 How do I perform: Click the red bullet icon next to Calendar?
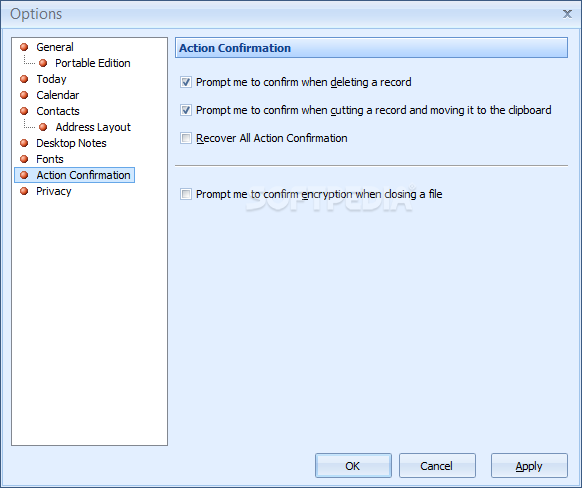[x=24, y=95]
